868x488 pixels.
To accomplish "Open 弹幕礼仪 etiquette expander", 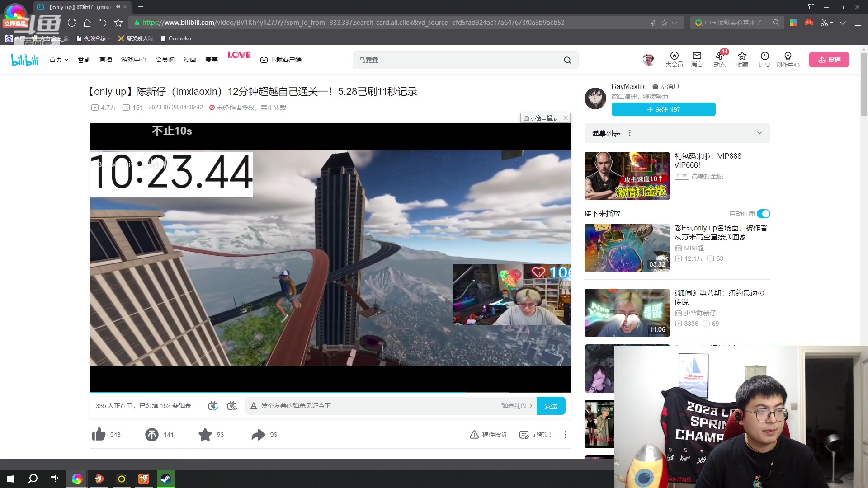I will click(516, 406).
